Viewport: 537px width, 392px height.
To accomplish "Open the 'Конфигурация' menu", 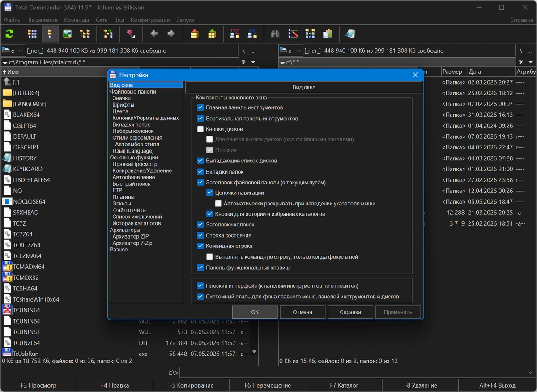I will (150, 20).
